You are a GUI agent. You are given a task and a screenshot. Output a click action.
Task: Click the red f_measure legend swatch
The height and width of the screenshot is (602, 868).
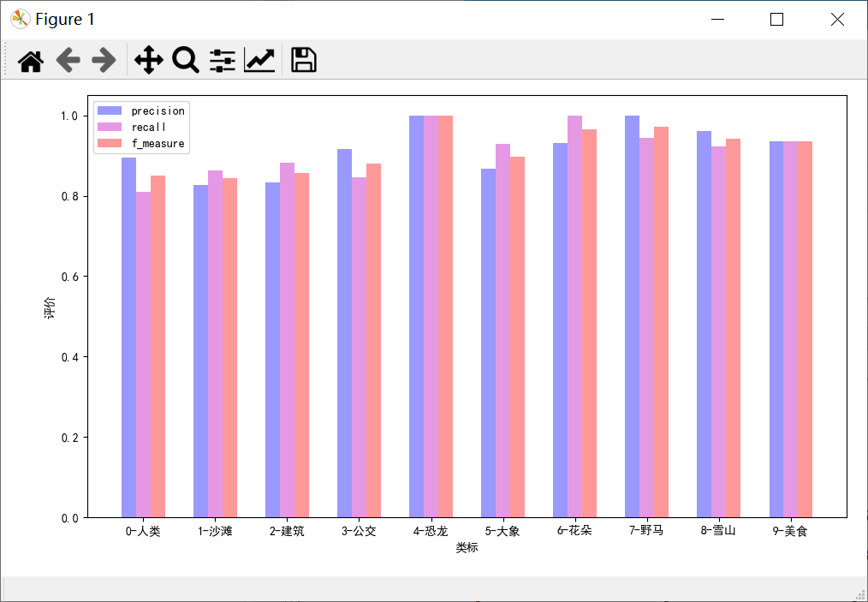tap(109, 144)
